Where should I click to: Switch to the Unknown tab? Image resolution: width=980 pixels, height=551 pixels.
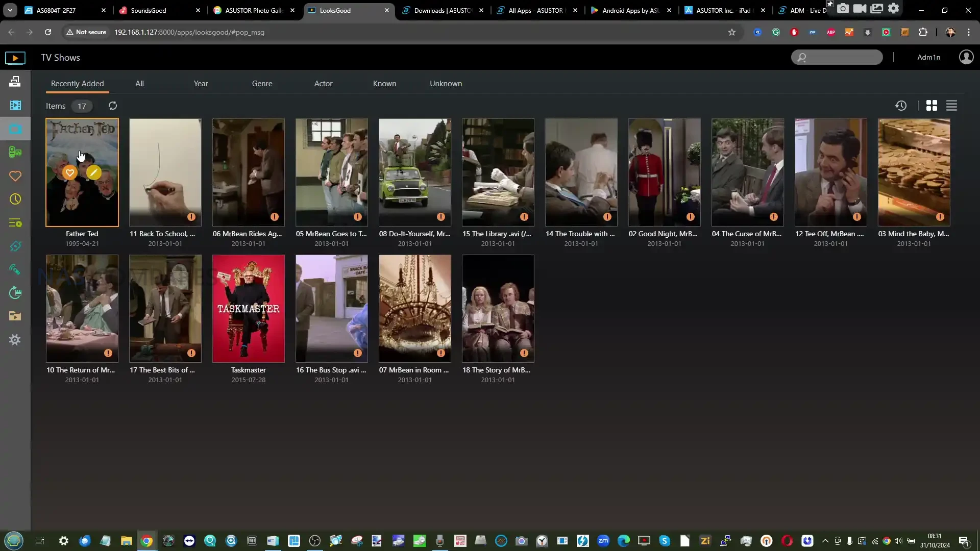pos(446,84)
